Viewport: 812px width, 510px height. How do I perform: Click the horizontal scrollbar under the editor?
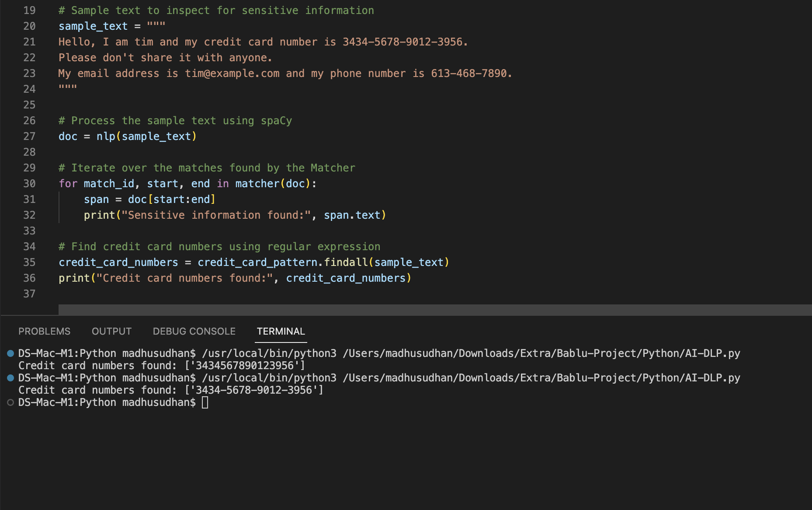435,310
